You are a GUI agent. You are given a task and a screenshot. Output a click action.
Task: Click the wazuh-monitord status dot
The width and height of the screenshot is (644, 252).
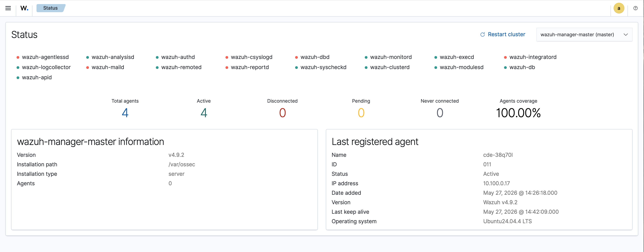[x=366, y=58]
